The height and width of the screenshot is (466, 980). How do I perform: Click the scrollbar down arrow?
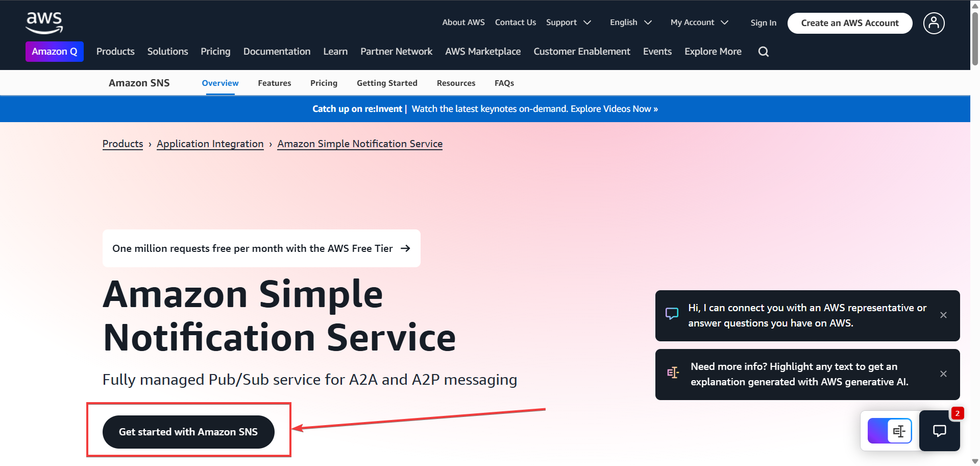(975, 461)
